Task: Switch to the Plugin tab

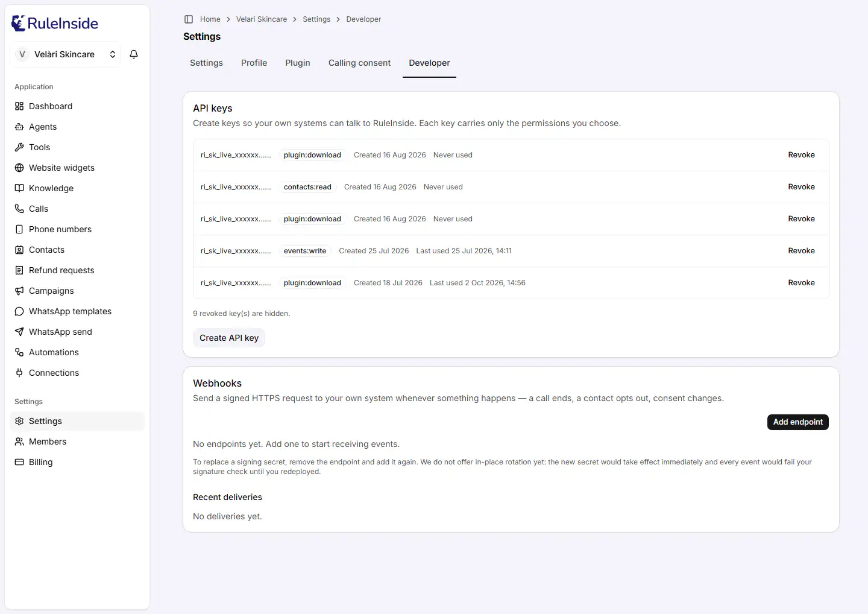Action: click(x=298, y=63)
